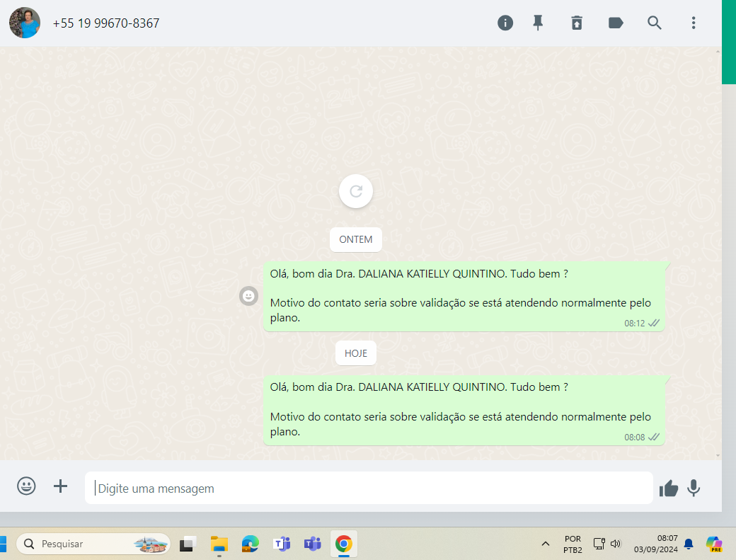Click the archive/delete chat icon
The width and height of the screenshot is (736, 560).
tap(577, 23)
